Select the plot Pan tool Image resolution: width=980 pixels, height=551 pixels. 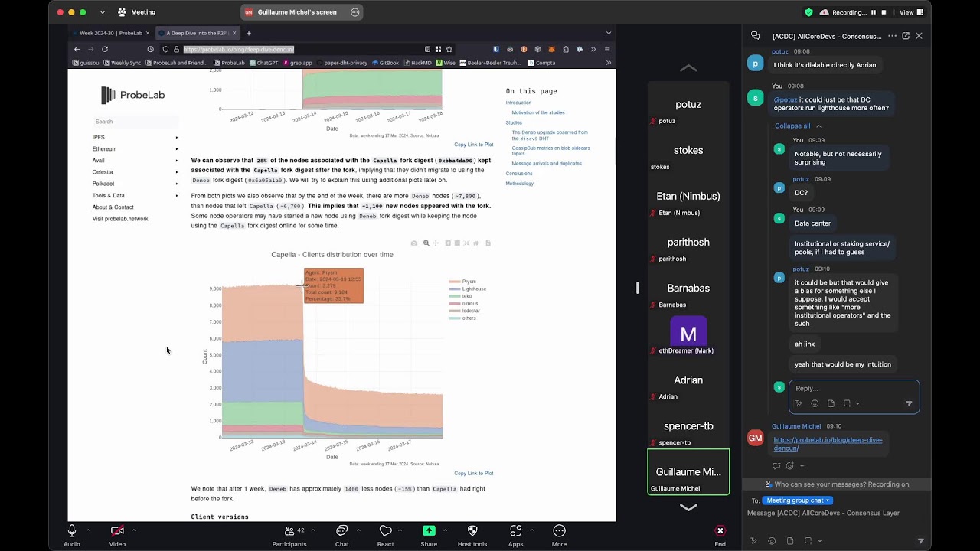[436, 243]
